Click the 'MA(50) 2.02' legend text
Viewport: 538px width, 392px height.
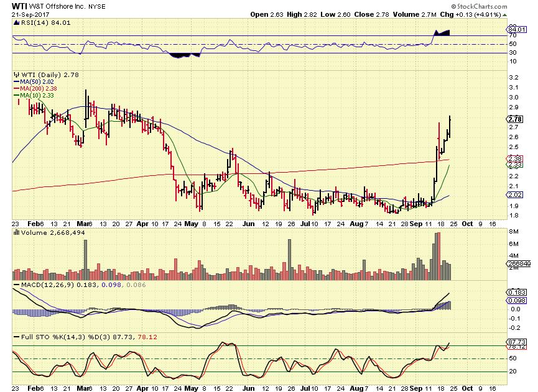coord(37,81)
